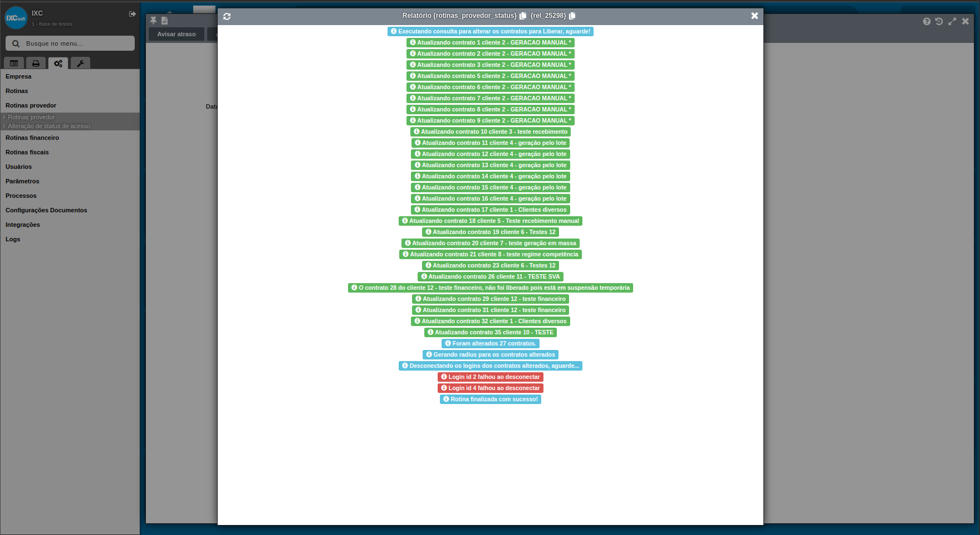Click the IXCsoft logo
This screenshot has height=535, width=980.
(x=16, y=18)
